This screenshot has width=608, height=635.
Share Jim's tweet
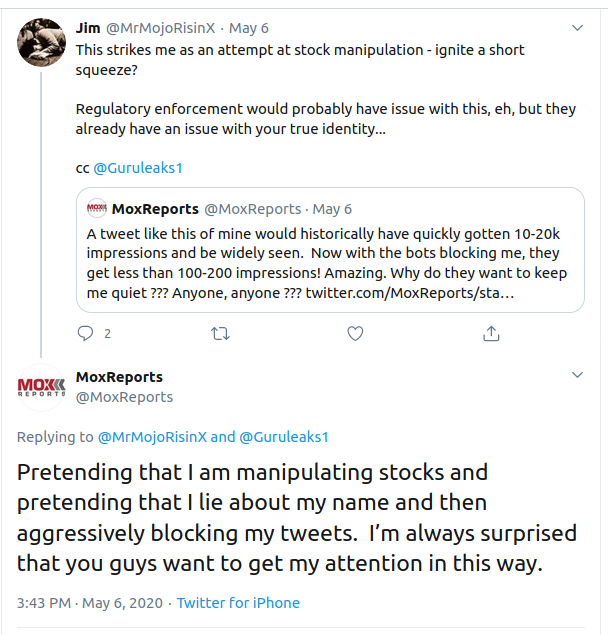490,333
